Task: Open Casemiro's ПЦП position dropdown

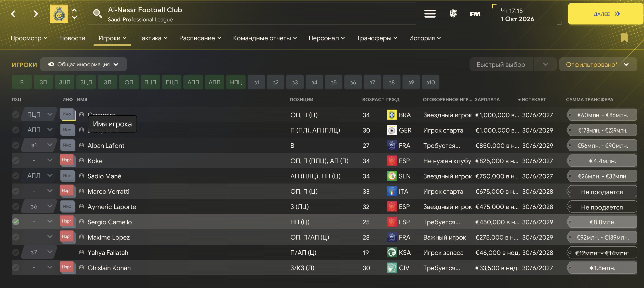Action: [39, 115]
